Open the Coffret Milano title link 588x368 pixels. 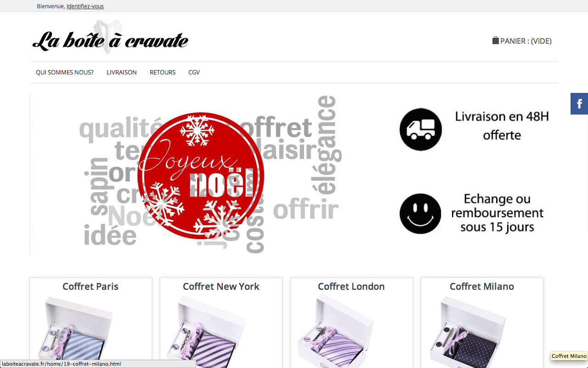pos(482,287)
